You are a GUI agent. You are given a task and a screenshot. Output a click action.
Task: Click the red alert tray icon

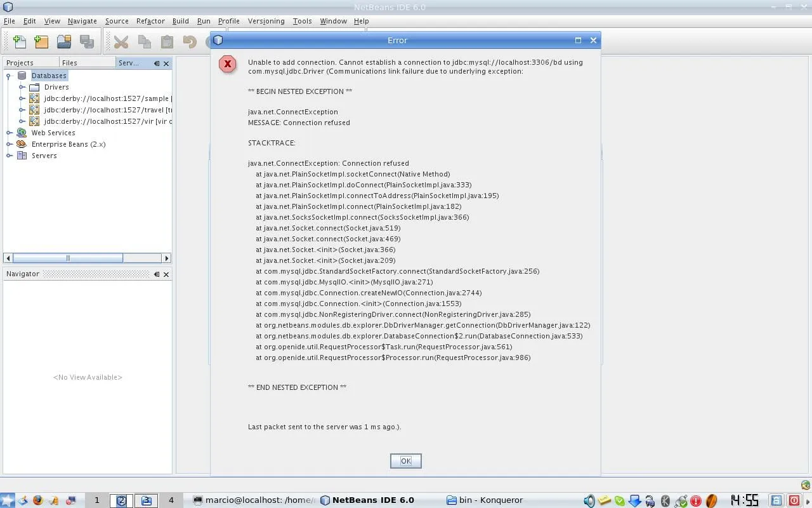click(x=695, y=501)
